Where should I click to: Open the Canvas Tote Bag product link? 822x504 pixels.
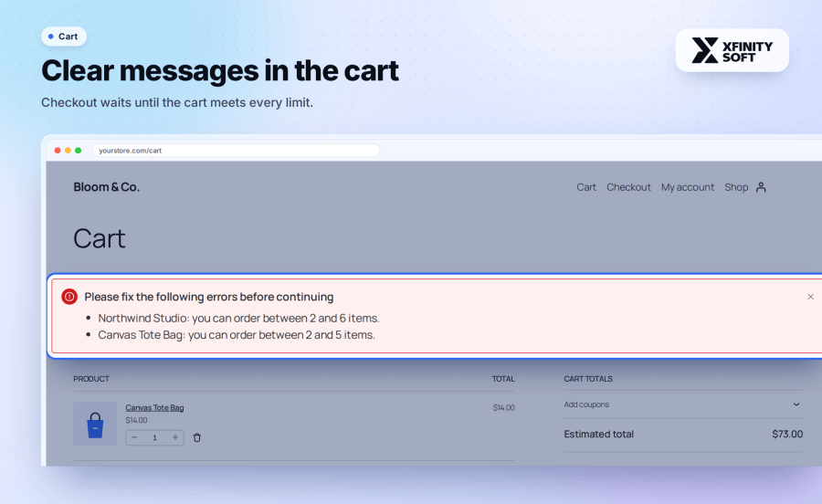[154, 407]
